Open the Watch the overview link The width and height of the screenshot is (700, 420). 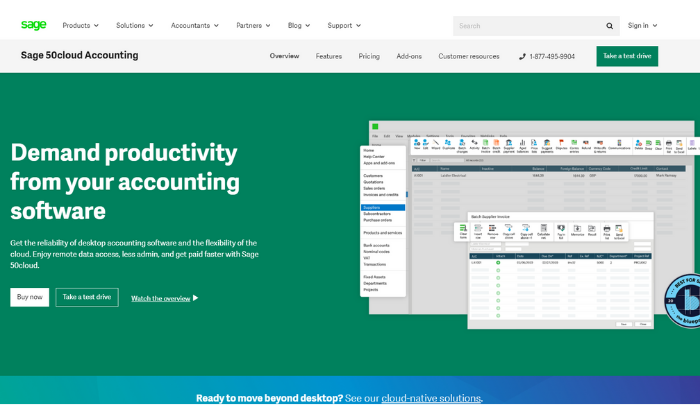(x=161, y=298)
